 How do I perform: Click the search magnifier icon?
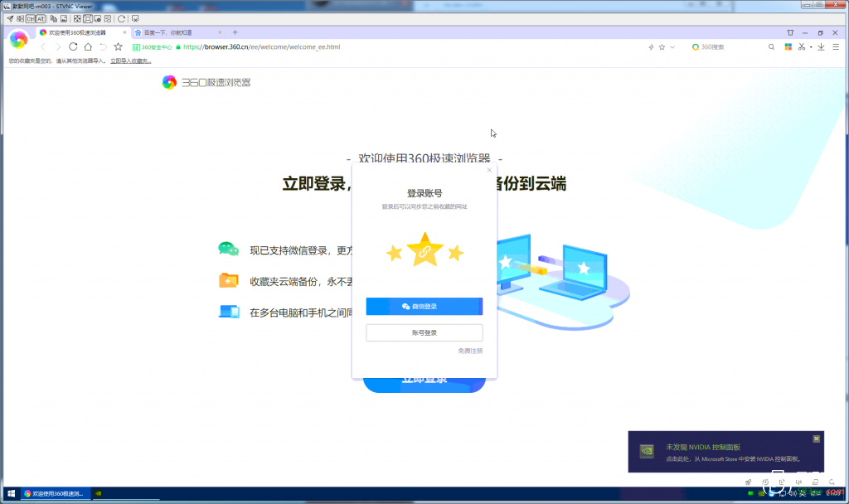point(772,47)
